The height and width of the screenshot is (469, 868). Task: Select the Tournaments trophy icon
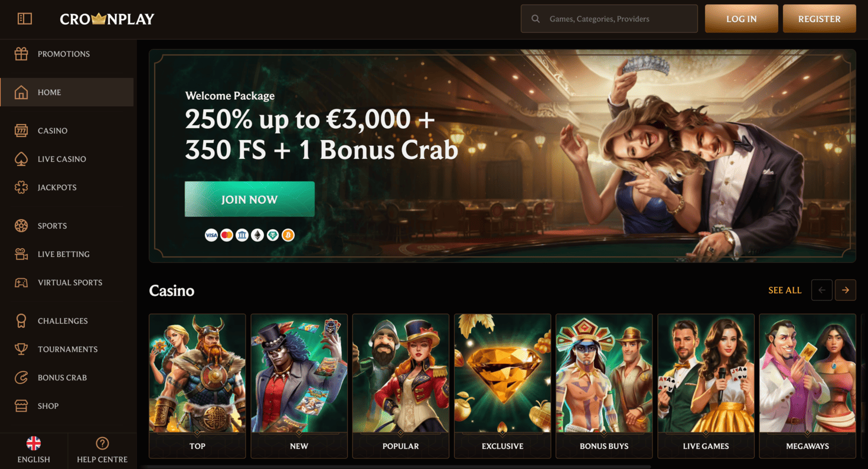(x=21, y=349)
